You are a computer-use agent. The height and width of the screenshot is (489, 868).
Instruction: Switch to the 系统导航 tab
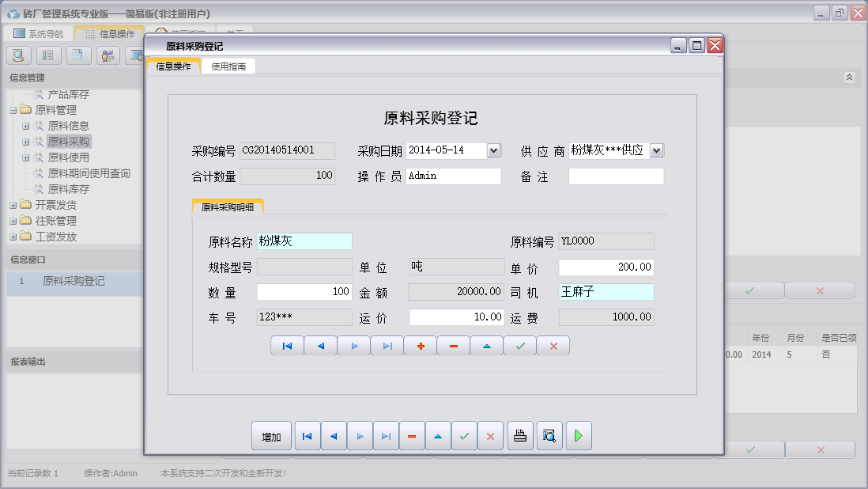(x=43, y=32)
